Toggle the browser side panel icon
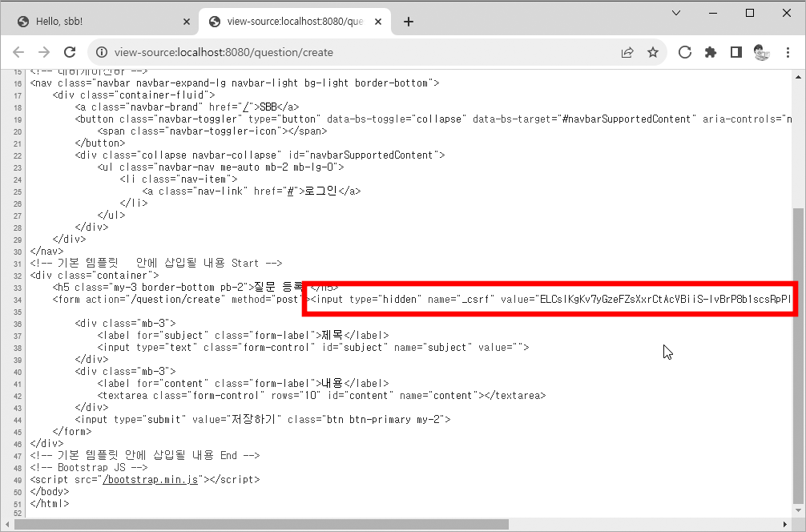 pos(736,52)
